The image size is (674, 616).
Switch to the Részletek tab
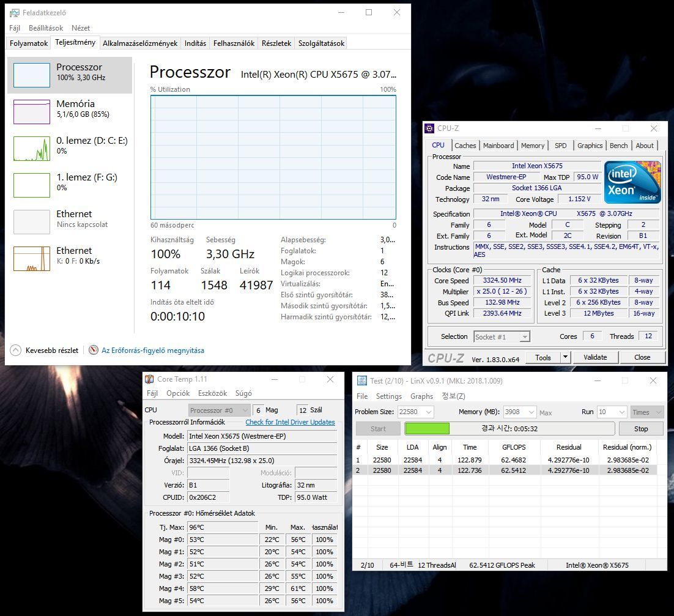tap(276, 43)
